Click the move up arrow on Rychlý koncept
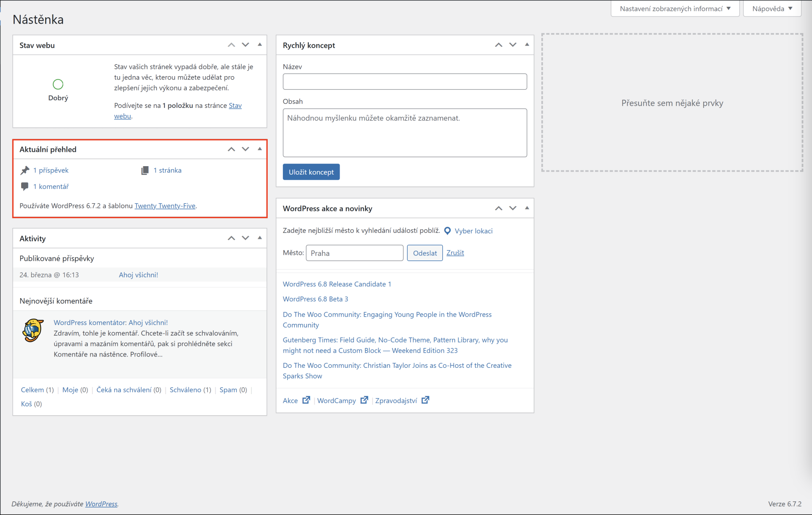The image size is (812, 515). coord(499,45)
